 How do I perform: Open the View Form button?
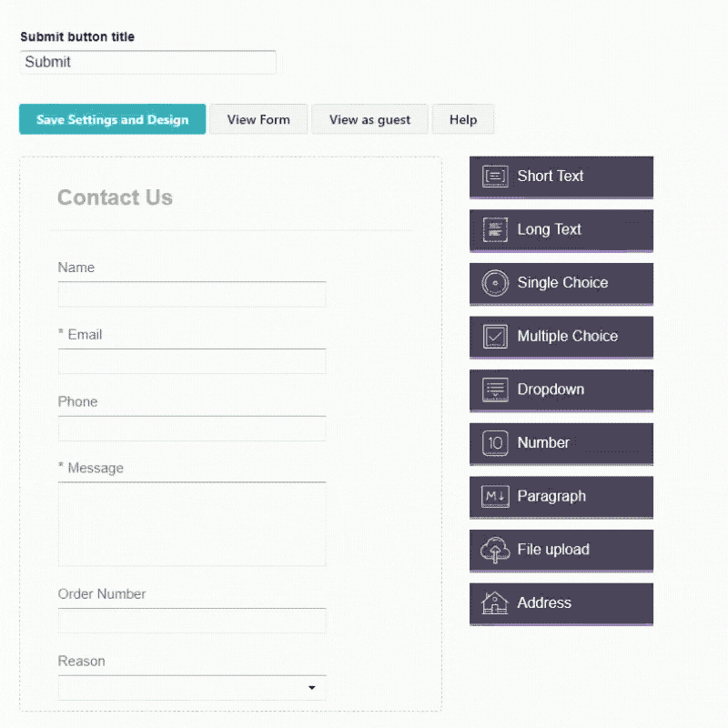[258, 119]
